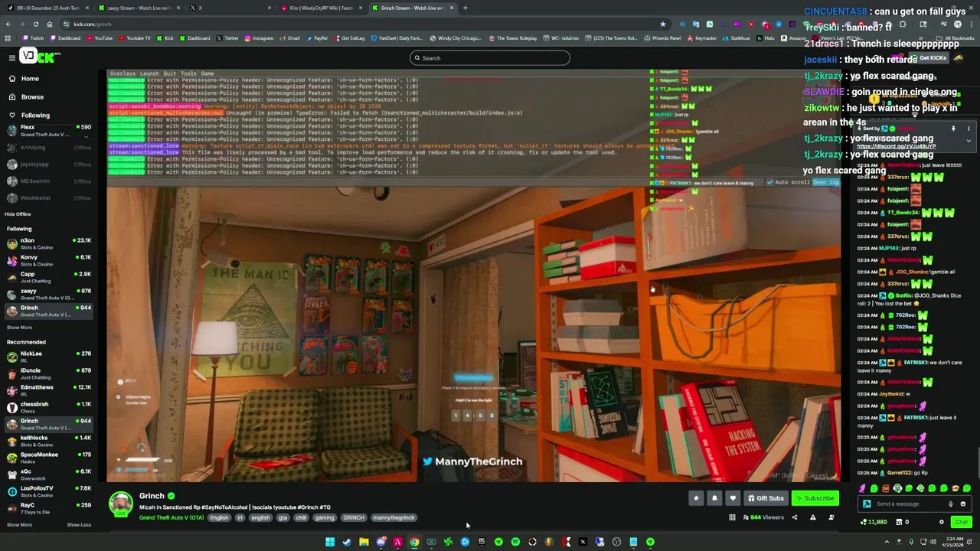Open NickLee recommended channel
Image resolution: width=980 pixels, height=551 pixels.
[47, 357]
